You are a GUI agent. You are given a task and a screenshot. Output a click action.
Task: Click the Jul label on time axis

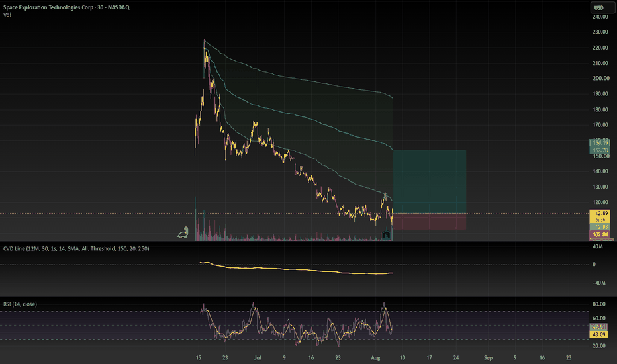click(x=258, y=357)
